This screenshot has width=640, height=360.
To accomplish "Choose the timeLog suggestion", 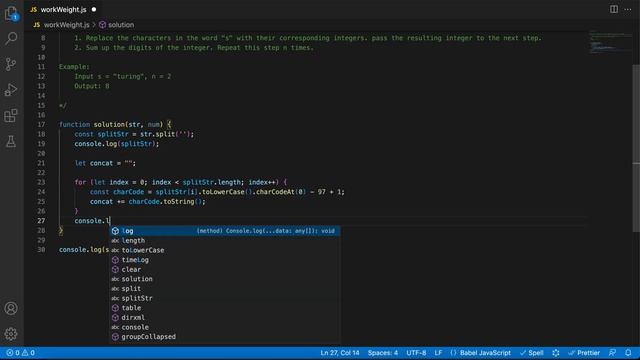I will coord(225,260).
